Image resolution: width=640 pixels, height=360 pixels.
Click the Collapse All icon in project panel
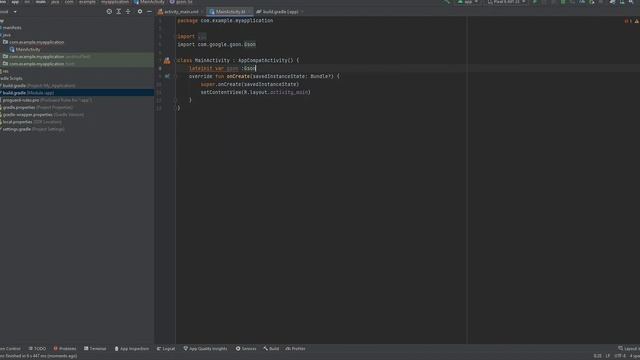point(128,12)
